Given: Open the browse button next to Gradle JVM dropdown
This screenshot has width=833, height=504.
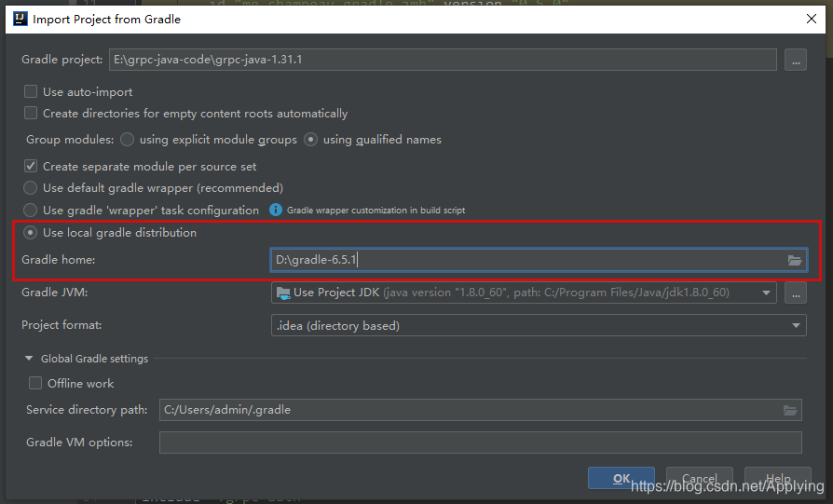Looking at the screenshot, I should click(x=796, y=293).
